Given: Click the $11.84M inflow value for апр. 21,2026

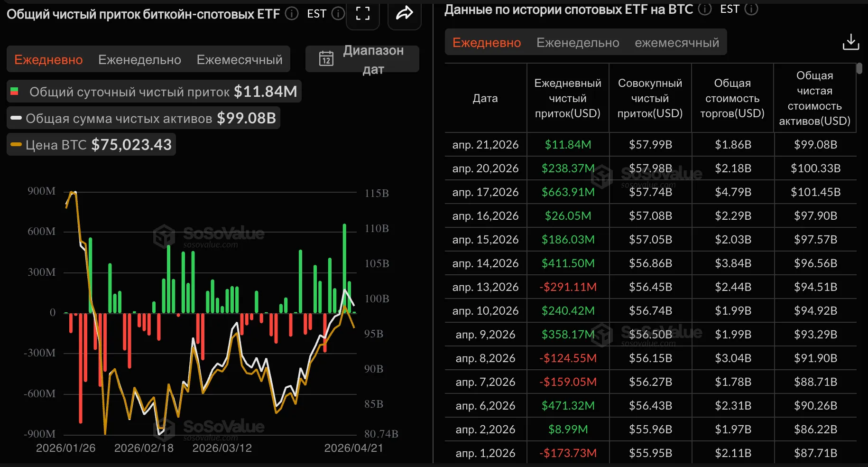Looking at the screenshot, I should (567, 144).
